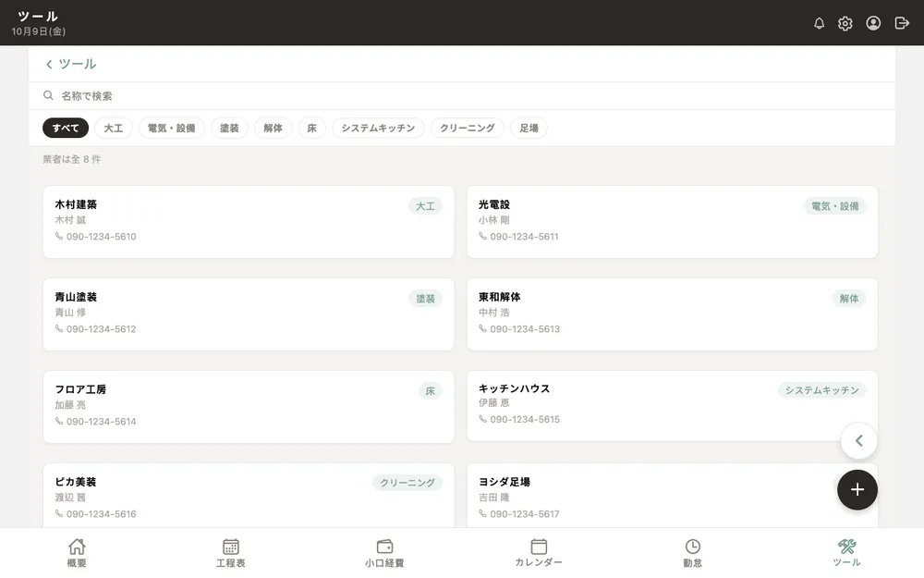The image size is (924, 578).
Task: Open the notifications bell icon
Action: tap(819, 23)
